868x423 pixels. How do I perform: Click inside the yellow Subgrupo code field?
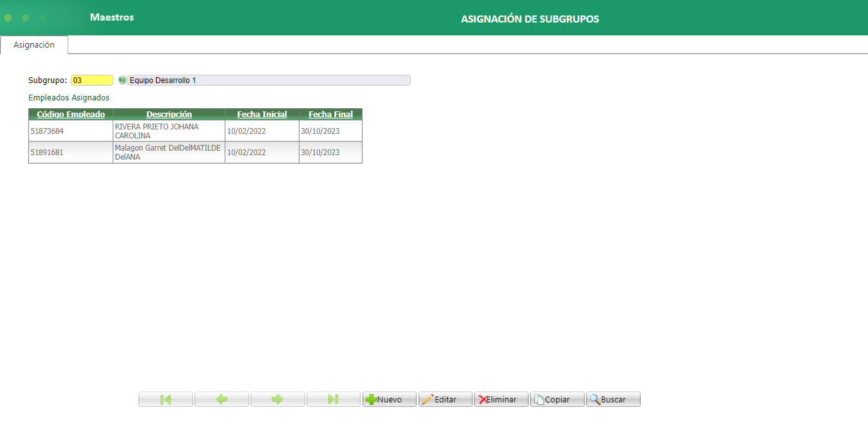(91, 80)
